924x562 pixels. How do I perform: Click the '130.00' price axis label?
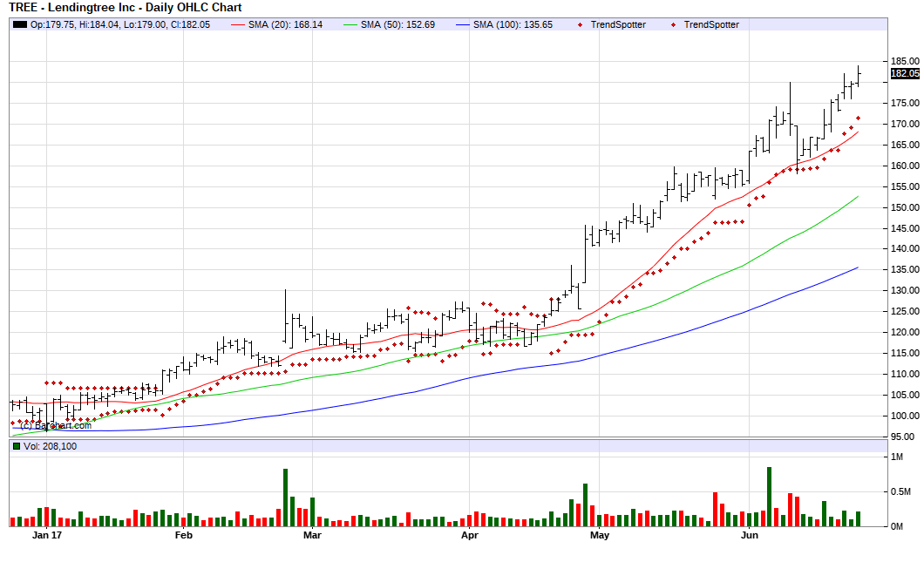(x=905, y=290)
